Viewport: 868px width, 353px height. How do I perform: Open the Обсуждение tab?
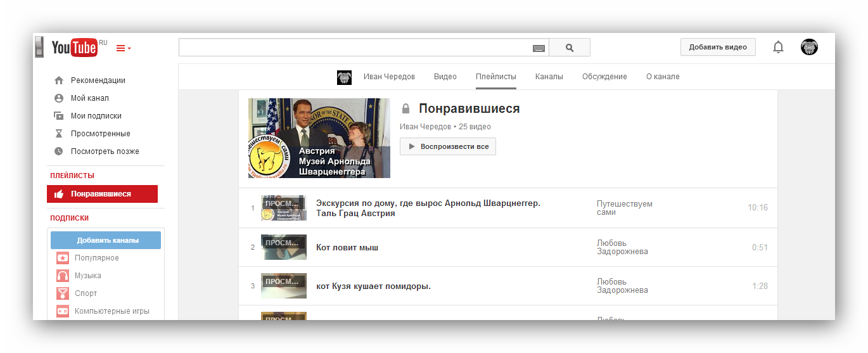tap(604, 77)
